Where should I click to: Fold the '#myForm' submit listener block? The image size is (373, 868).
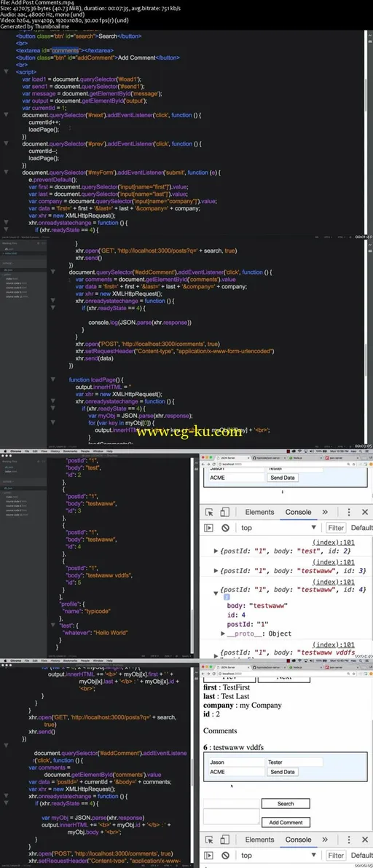6,172
